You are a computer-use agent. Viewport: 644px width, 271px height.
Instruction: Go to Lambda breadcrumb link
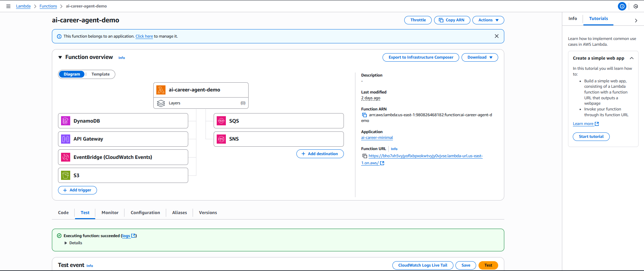pos(23,6)
